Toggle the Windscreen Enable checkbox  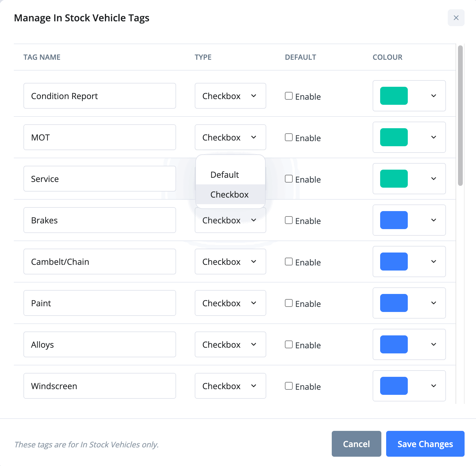[x=289, y=386]
